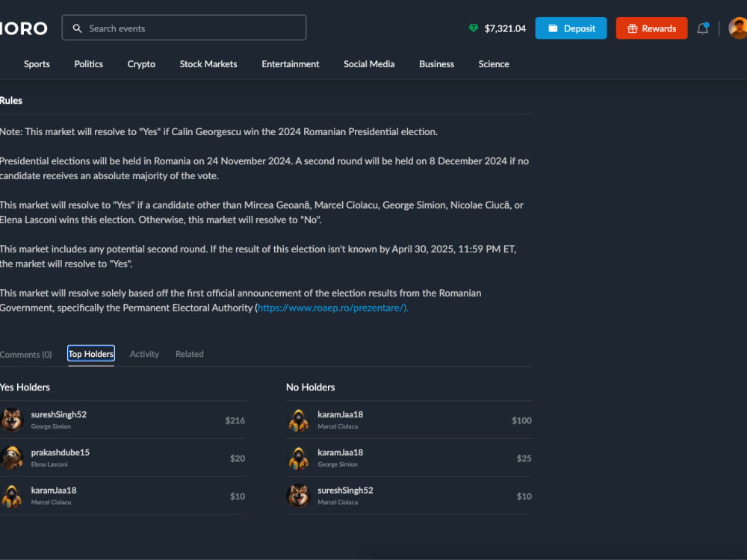747x560 pixels.
Task: Click the $100 holding amount
Action: (x=521, y=420)
